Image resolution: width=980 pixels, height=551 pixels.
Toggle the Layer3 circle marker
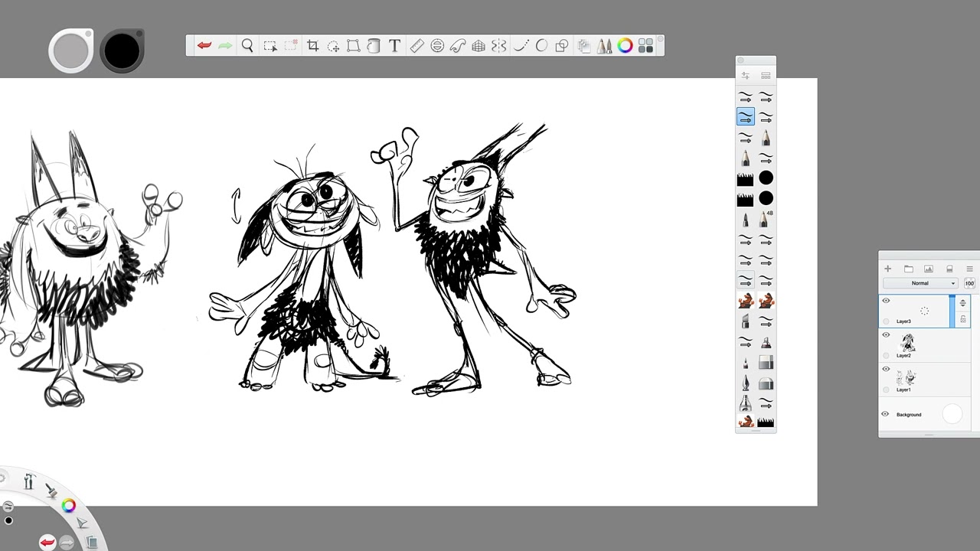click(x=886, y=321)
